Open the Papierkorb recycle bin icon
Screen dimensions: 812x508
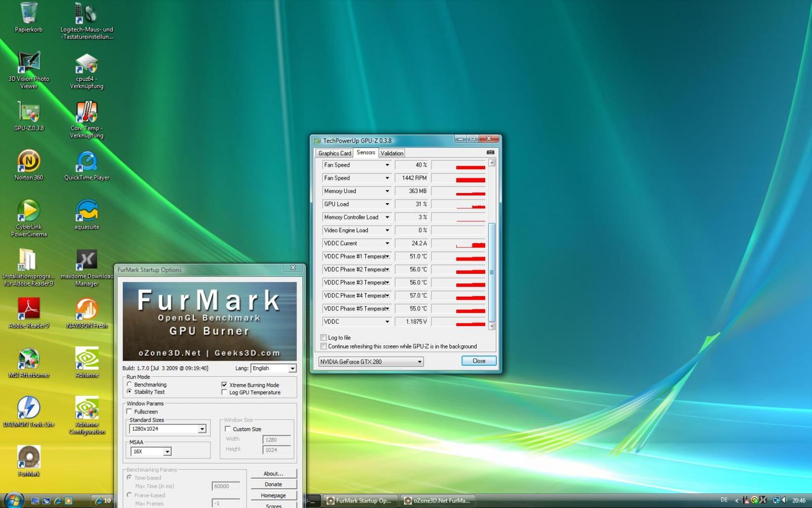28,13
